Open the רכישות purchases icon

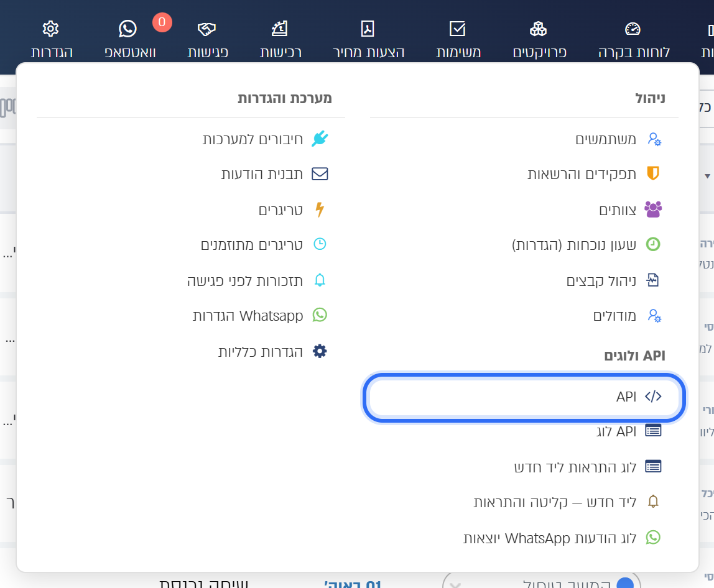click(x=280, y=29)
